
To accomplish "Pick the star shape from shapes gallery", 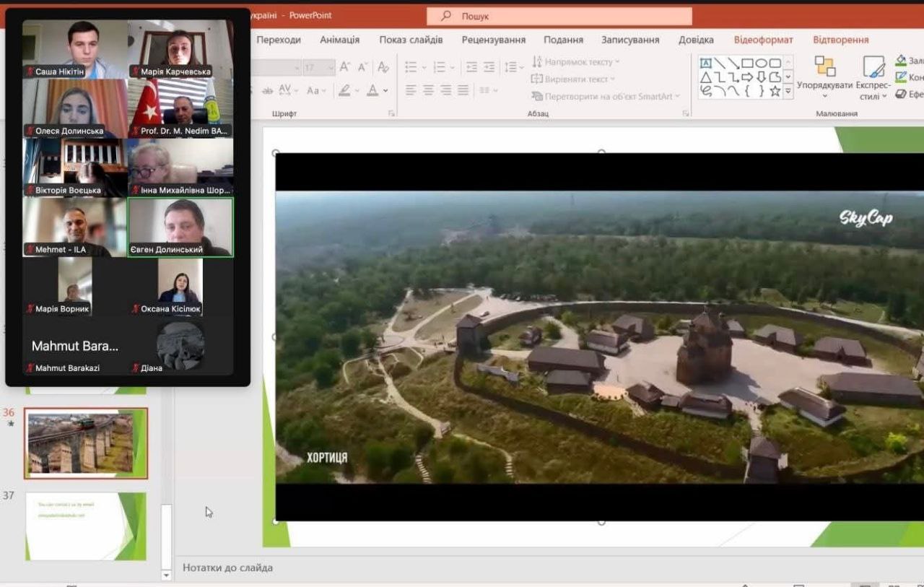I will click(775, 91).
